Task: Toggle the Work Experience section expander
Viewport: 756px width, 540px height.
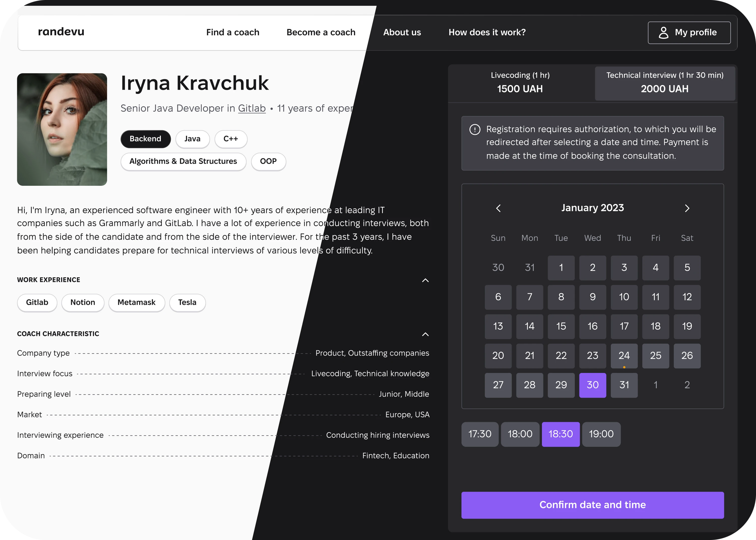Action: pyautogui.click(x=425, y=280)
